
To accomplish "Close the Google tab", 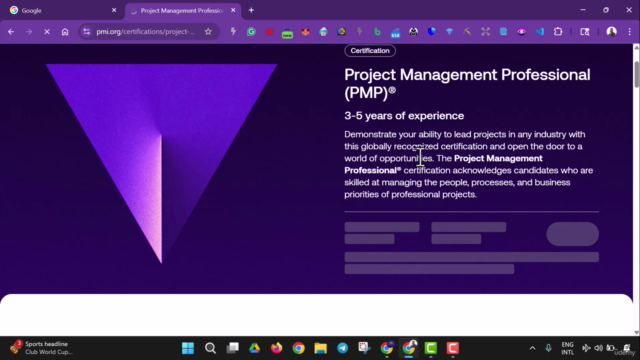I will pos(114,10).
